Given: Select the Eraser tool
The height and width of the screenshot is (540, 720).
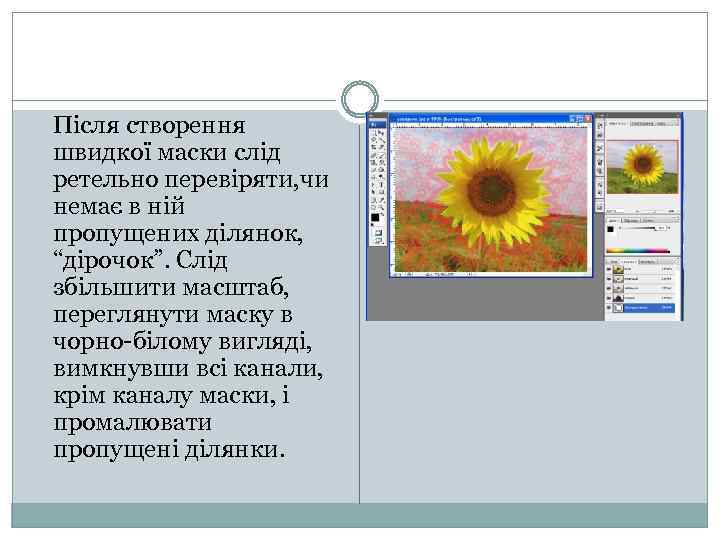Looking at the screenshot, I should click(x=373, y=170).
